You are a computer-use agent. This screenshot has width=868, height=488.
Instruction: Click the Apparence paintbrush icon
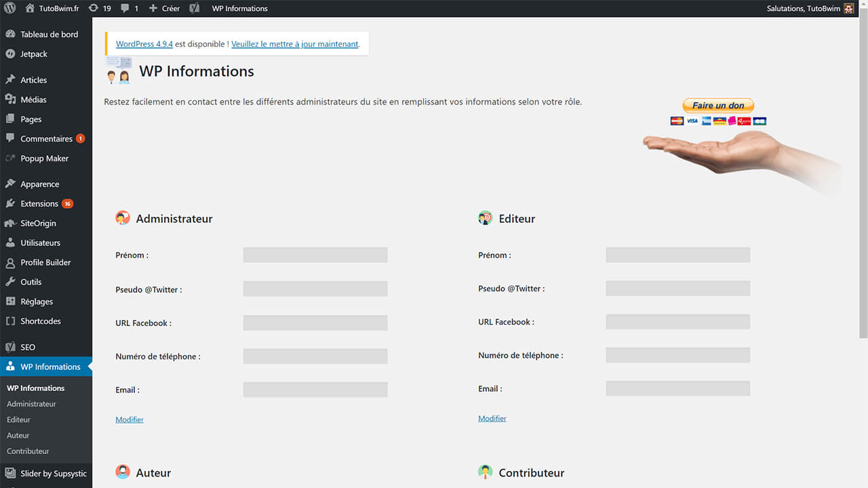pyautogui.click(x=10, y=184)
